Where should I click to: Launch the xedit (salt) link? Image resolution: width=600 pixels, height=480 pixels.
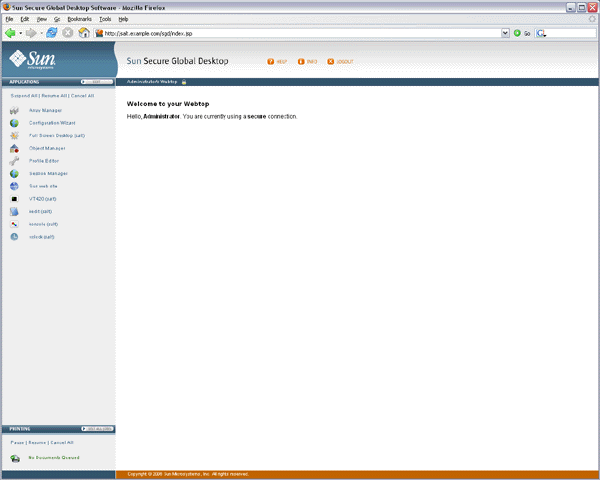41,211
